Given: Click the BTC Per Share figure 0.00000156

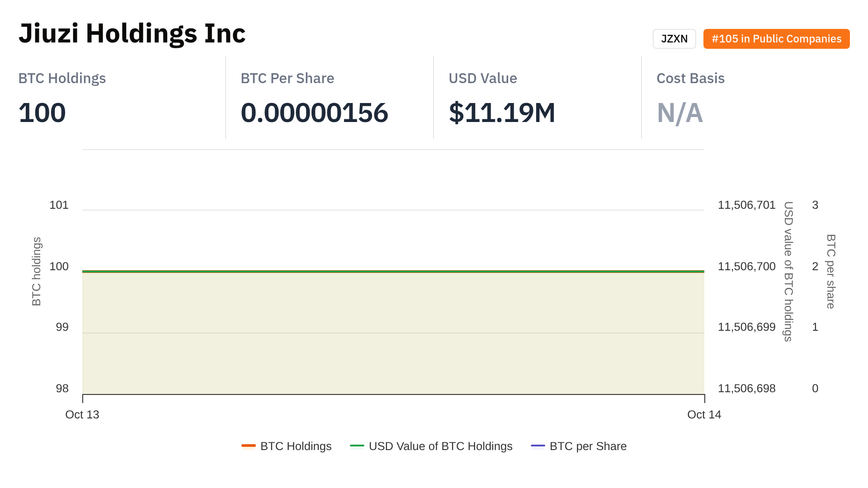Looking at the screenshot, I should click(314, 113).
